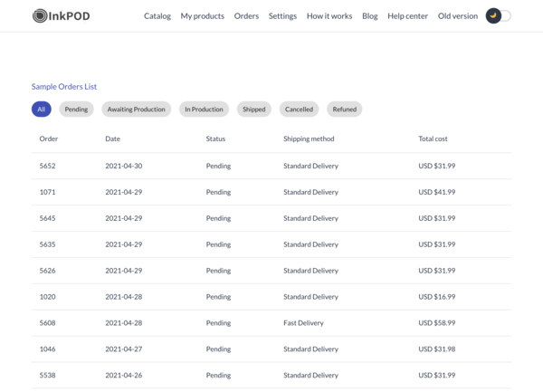The height and width of the screenshot is (392, 543).
Task: Open the Orders menu item
Action: [246, 16]
